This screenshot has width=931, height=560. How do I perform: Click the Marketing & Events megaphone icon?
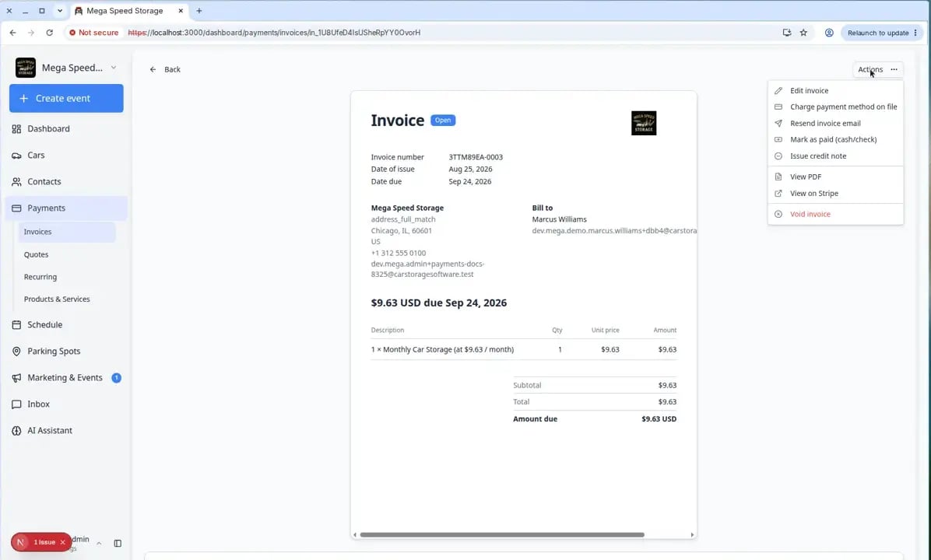point(16,378)
